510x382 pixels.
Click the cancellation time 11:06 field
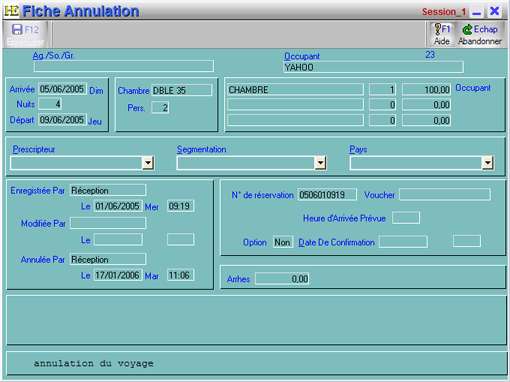pos(180,275)
